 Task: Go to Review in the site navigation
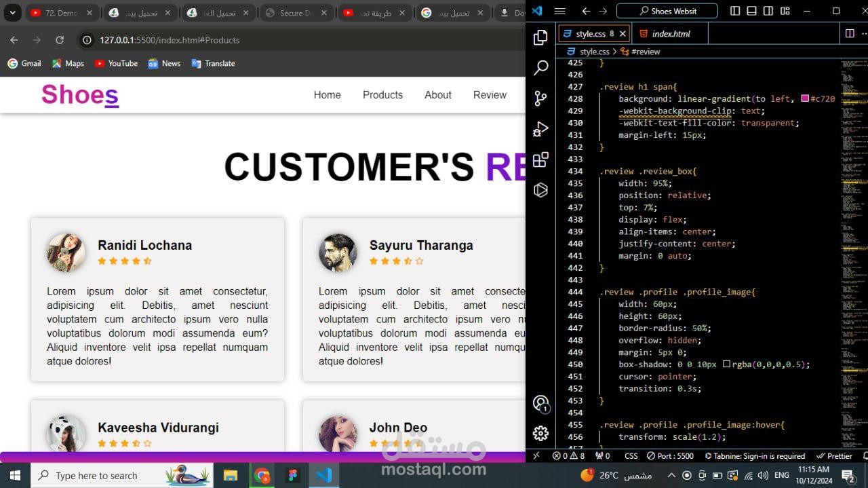tap(490, 95)
